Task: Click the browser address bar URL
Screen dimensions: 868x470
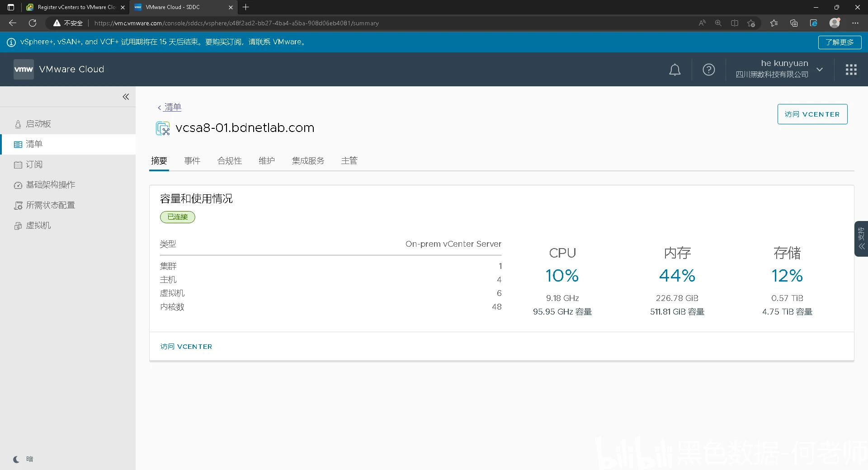Action: tap(236, 23)
